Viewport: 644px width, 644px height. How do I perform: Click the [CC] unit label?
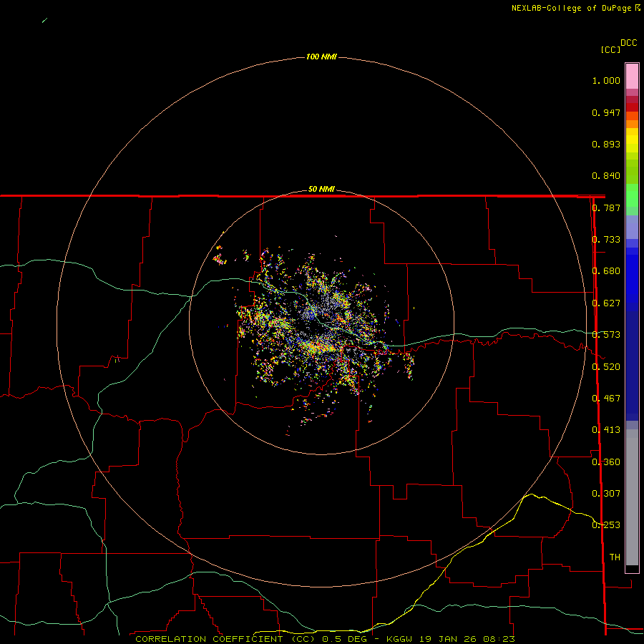[x=610, y=49]
